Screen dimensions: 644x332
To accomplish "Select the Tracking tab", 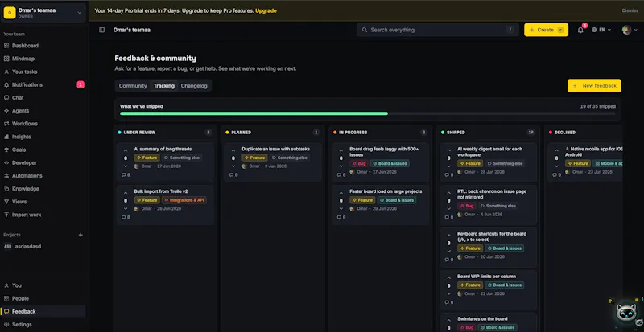I will tap(164, 86).
